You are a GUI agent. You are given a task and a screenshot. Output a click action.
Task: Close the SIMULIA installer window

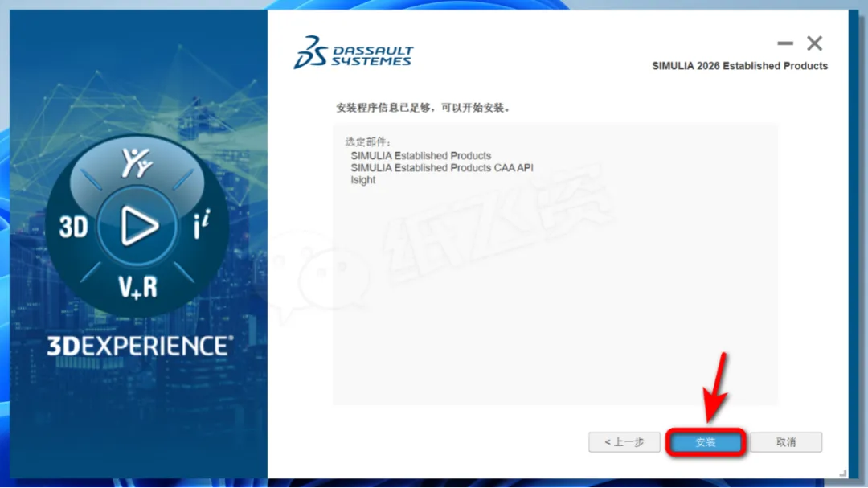(814, 43)
